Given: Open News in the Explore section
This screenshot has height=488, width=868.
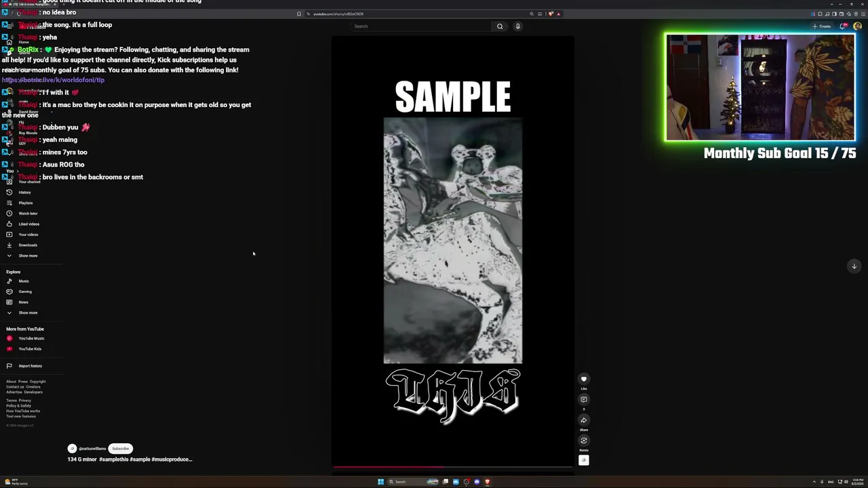Looking at the screenshot, I should click(24, 302).
